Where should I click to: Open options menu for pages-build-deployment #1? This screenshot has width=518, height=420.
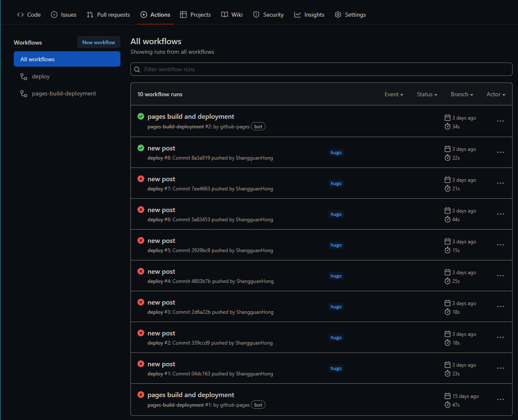(500, 399)
